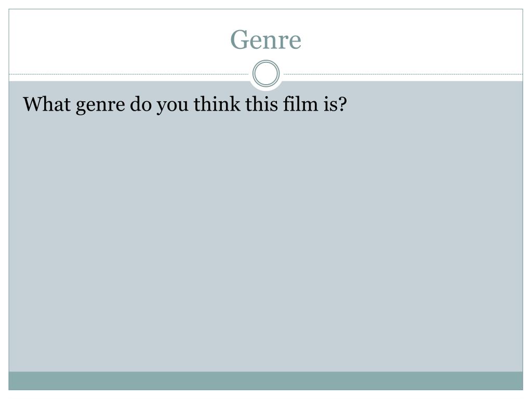The width and height of the screenshot is (532, 399).
Task: Click the word 'What' in the question
Action: pos(47,103)
